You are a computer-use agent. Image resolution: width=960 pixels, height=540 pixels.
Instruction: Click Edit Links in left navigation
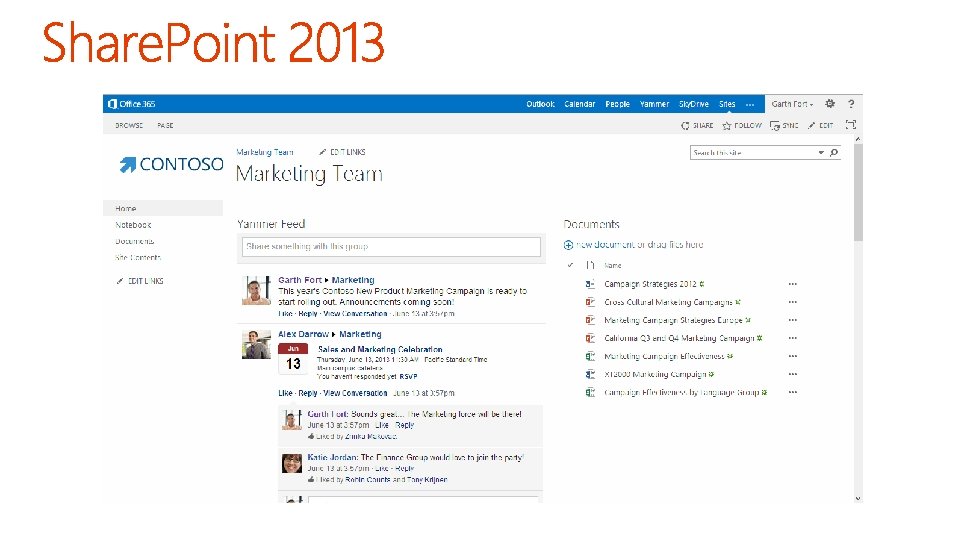pos(140,281)
